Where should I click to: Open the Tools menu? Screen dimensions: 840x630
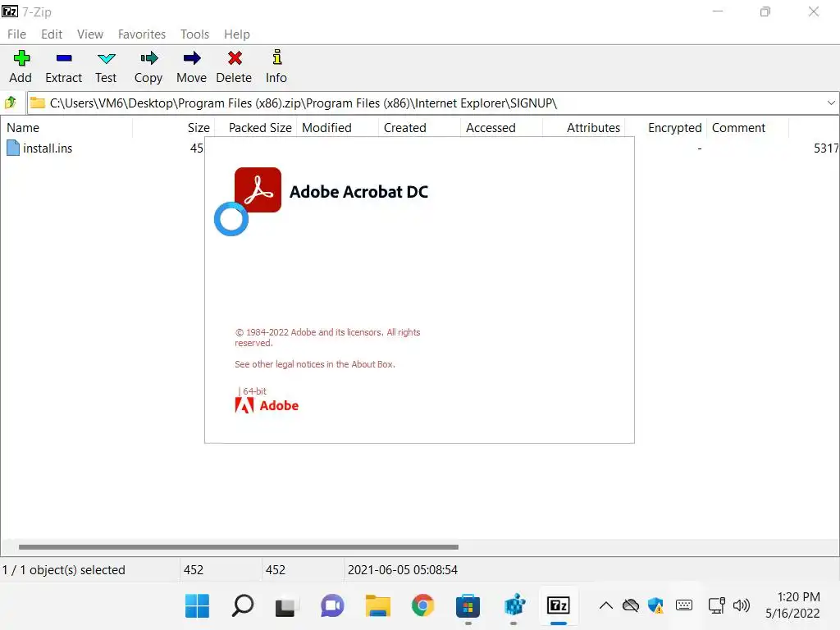click(x=194, y=34)
